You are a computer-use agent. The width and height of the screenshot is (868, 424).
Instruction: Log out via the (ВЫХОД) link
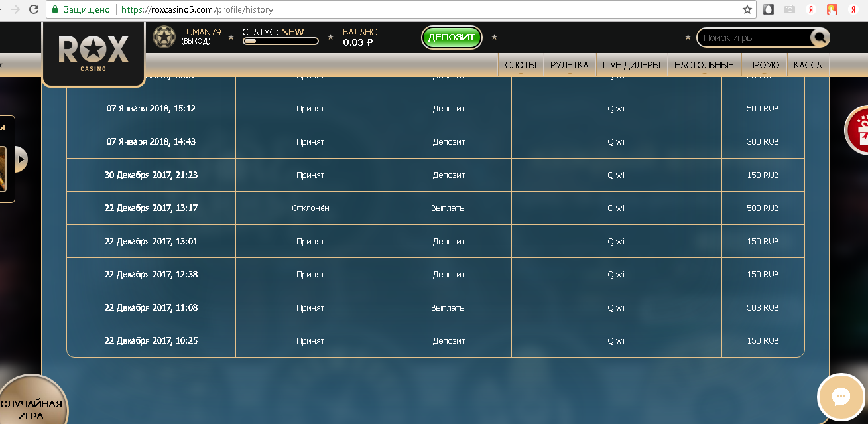tap(196, 41)
